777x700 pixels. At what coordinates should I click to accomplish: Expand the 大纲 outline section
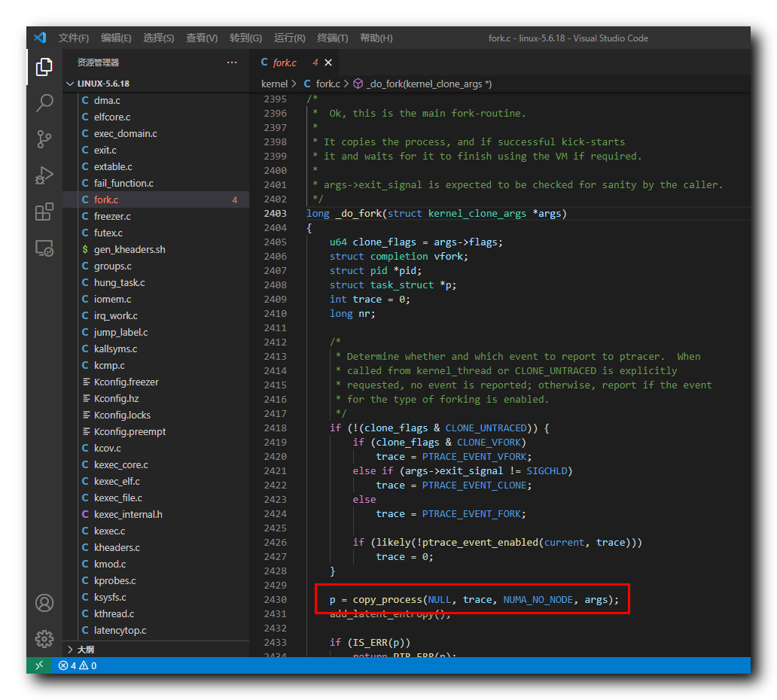pos(156,650)
